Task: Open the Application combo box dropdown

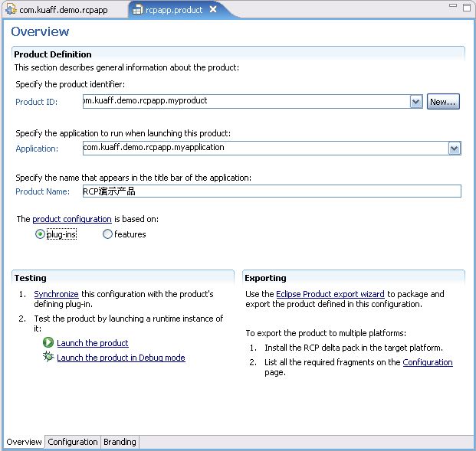Action: pos(455,149)
